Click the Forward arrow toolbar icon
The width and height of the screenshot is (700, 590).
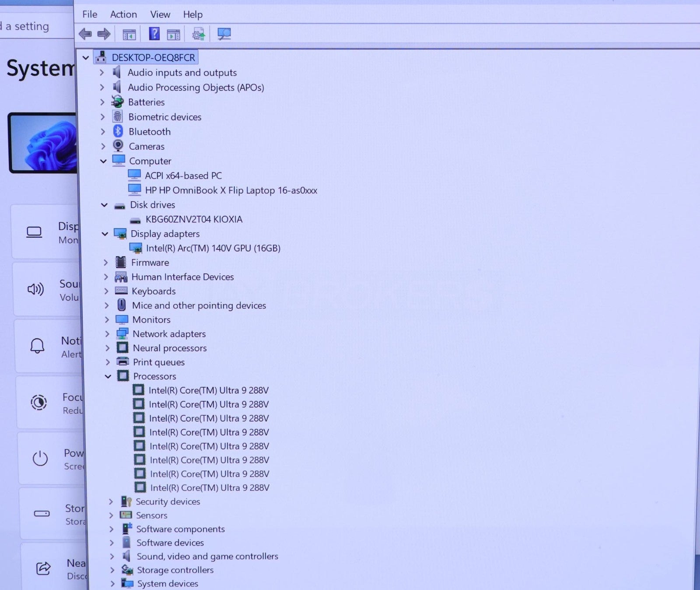point(104,34)
